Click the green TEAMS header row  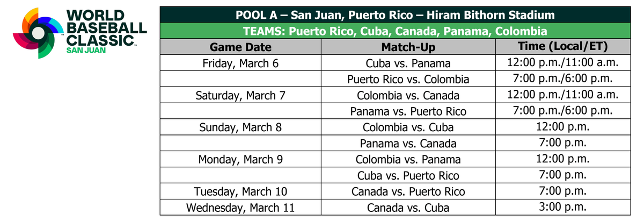point(394,31)
